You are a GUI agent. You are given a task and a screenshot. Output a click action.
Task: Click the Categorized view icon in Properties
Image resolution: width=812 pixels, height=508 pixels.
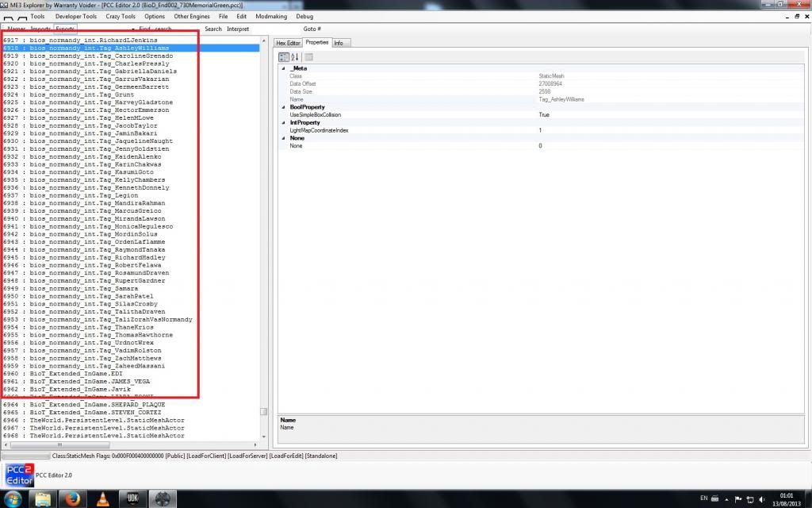coord(284,56)
